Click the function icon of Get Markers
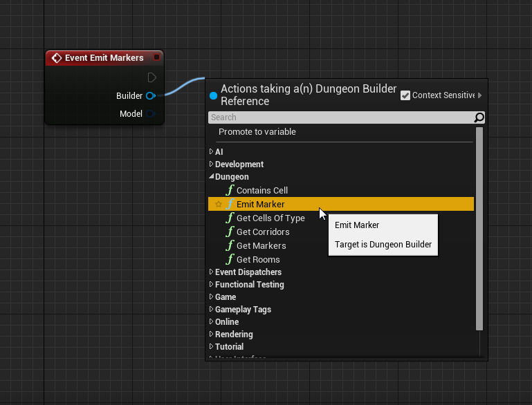532x405 pixels. (230, 246)
